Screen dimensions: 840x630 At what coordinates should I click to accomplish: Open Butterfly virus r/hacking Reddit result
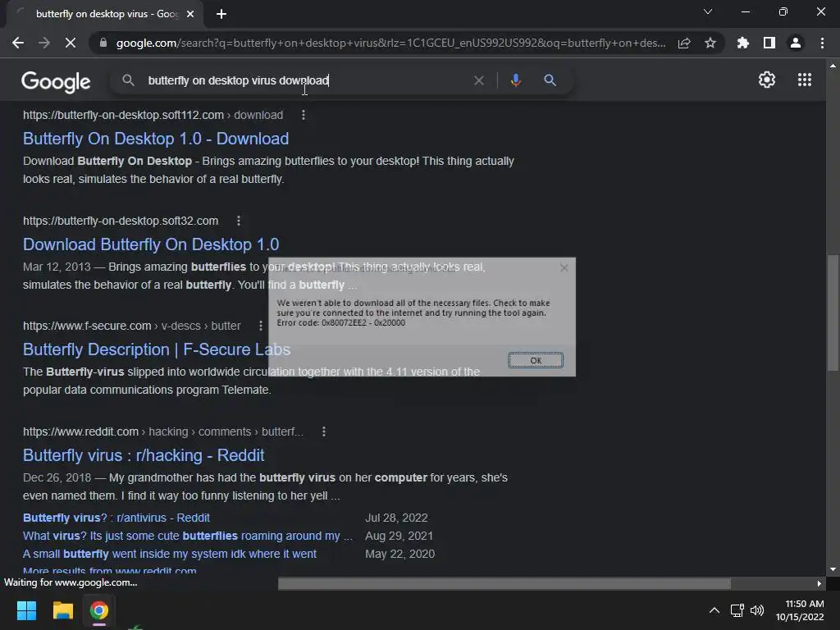click(144, 455)
